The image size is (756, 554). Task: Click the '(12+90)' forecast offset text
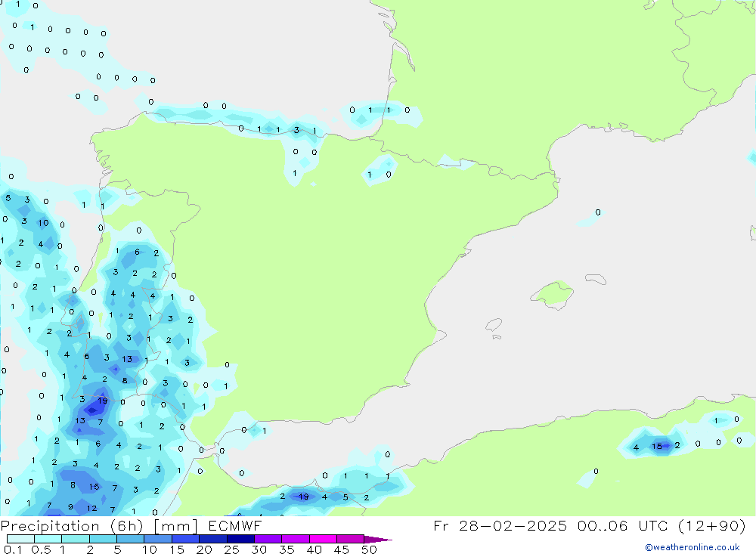711,525
